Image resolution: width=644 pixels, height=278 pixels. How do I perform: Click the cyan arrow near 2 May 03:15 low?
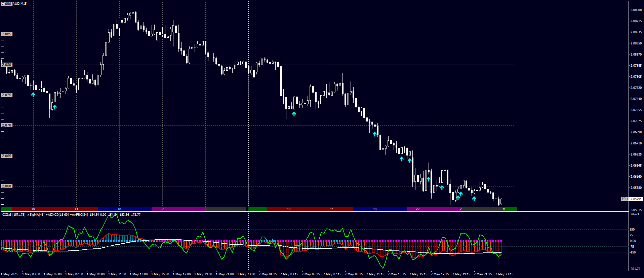[x=294, y=114]
